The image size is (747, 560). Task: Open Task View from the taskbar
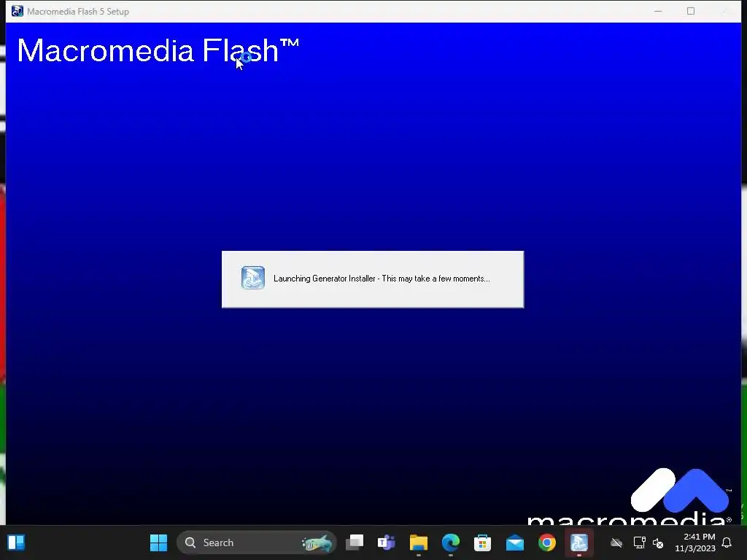[x=355, y=542]
